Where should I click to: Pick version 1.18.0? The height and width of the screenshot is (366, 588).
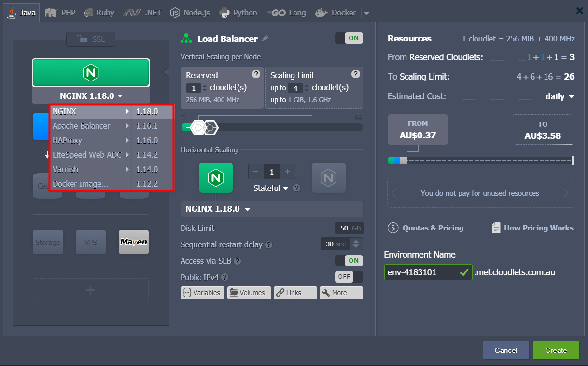coord(152,111)
